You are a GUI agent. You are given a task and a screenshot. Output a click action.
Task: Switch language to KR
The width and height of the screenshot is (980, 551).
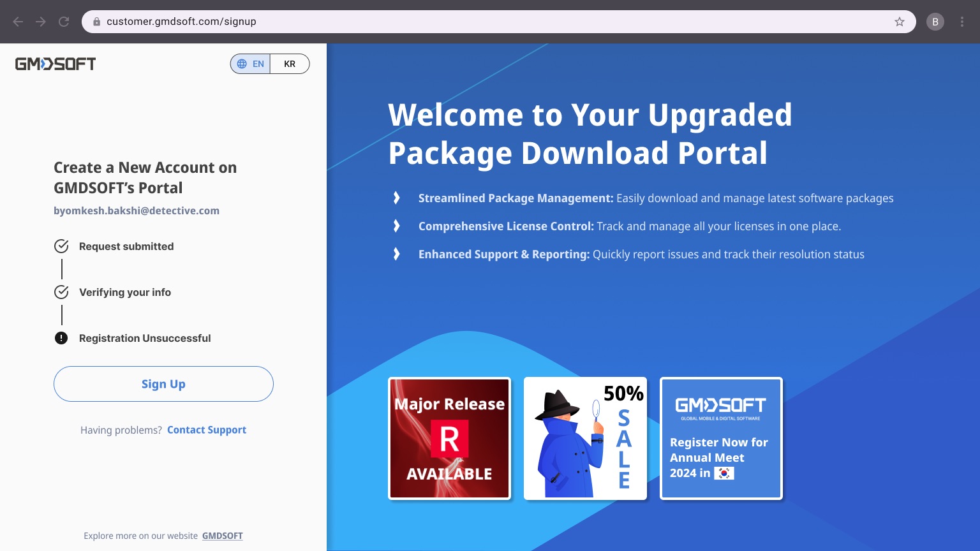(x=290, y=64)
